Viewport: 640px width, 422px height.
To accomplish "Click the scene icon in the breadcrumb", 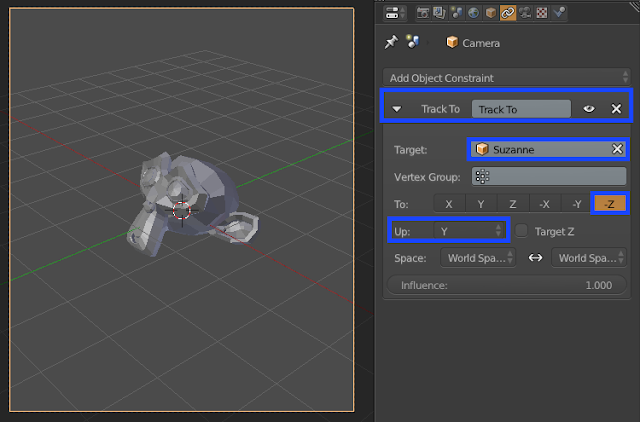I will tap(413, 42).
